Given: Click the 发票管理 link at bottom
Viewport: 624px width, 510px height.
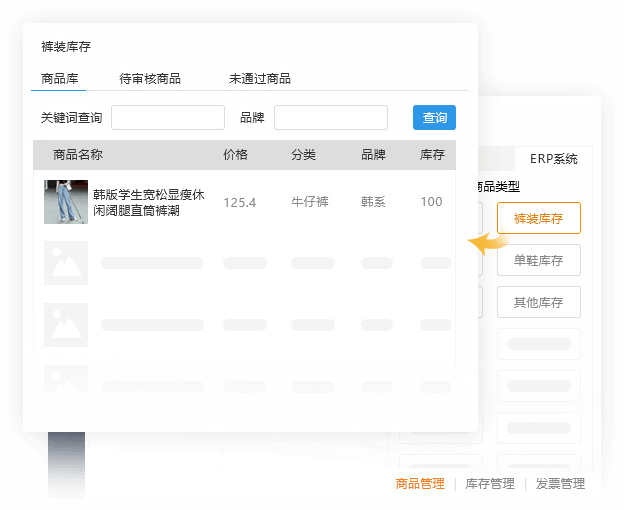Looking at the screenshot, I should point(560,484).
